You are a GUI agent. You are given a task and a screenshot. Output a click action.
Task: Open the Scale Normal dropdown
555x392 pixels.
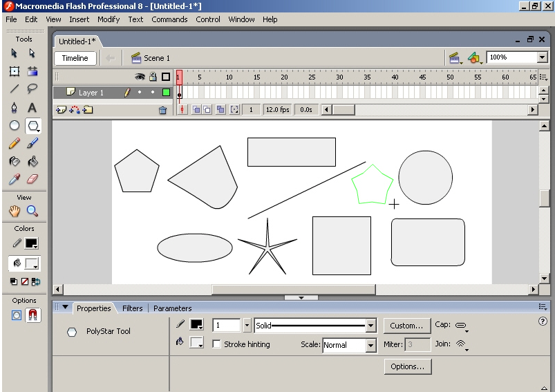[370, 345]
